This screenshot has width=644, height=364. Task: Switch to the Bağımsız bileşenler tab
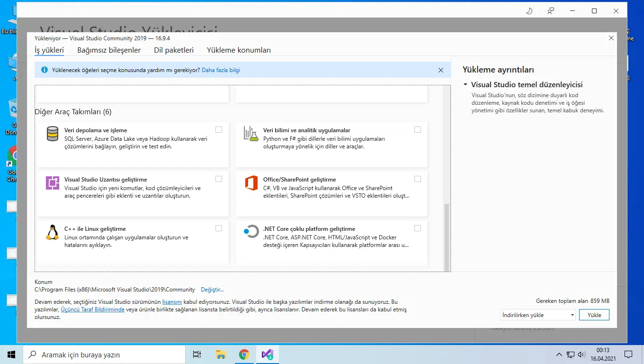pyautogui.click(x=109, y=50)
